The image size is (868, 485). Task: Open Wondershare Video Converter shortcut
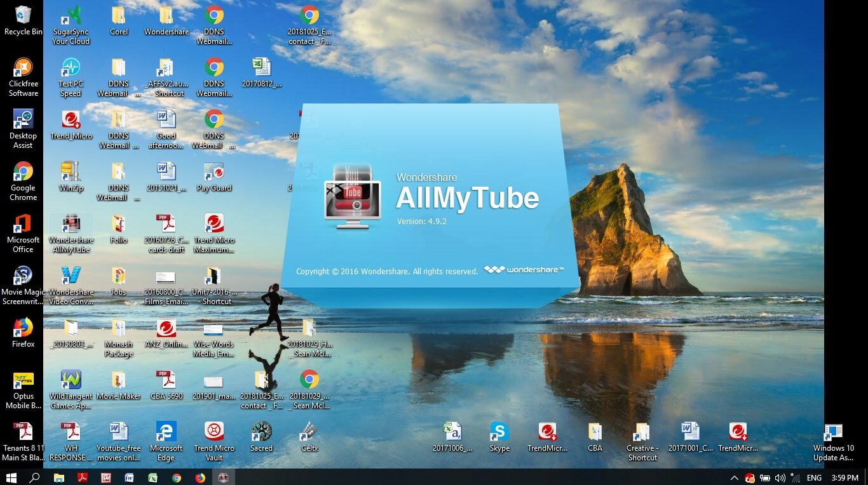click(x=71, y=286)
